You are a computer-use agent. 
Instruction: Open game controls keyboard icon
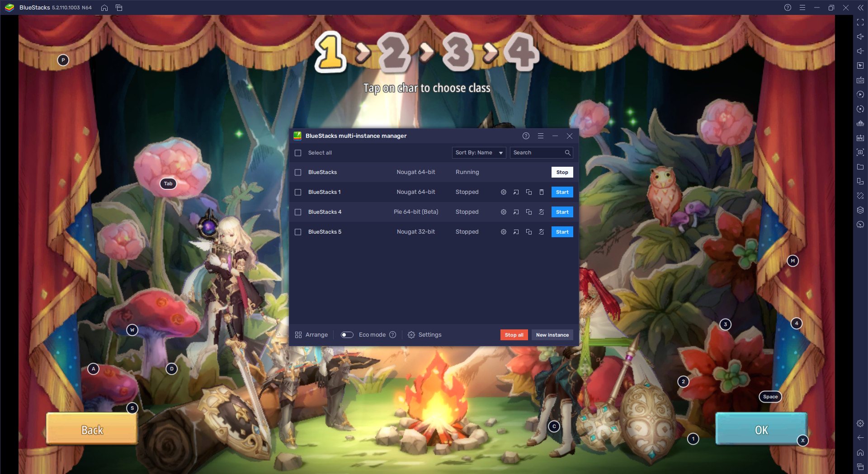click(x=860, y=80)
